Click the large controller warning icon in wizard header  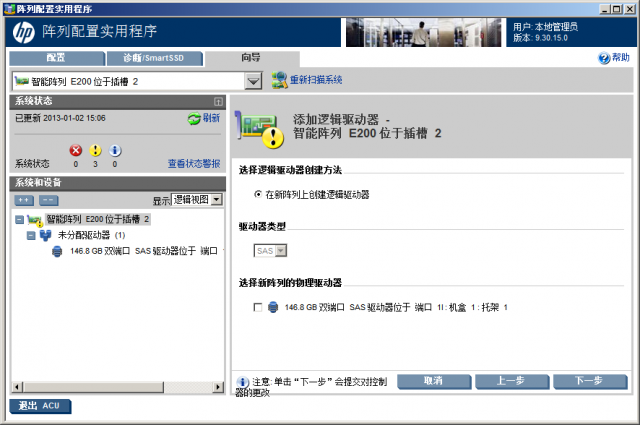point(260,130)
